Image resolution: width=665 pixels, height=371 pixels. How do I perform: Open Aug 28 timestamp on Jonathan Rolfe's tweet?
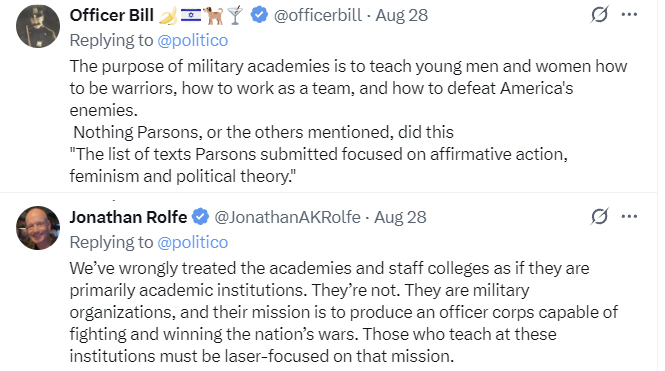(400, 217)
